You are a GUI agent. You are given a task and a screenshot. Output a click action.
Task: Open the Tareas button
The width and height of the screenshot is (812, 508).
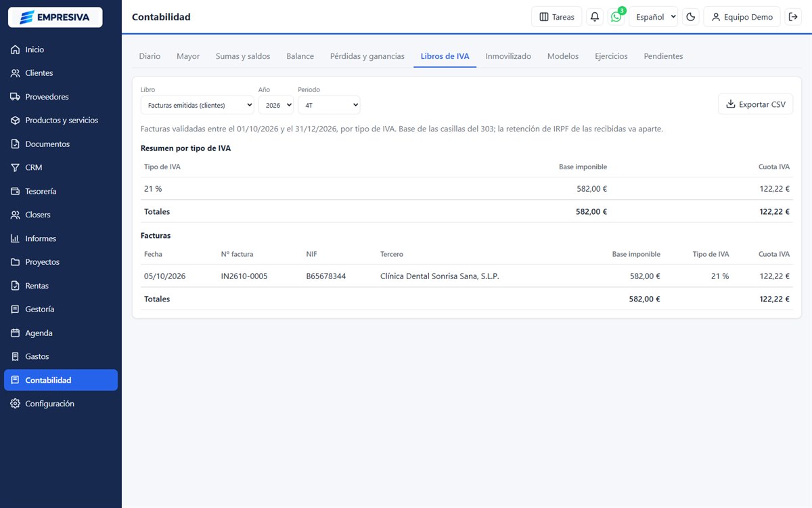[x=557, y=17]
